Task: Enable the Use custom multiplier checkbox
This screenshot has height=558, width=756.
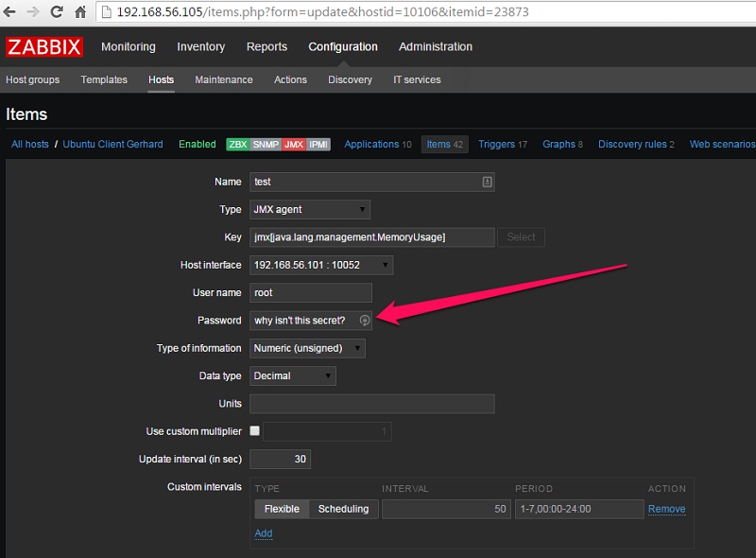Action: [x=254, y=431]
